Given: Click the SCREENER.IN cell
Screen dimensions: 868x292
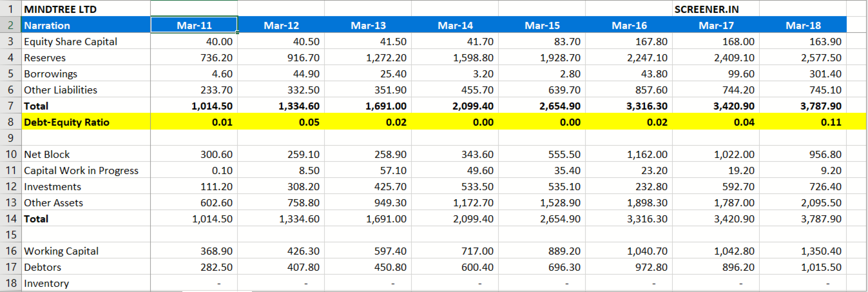Looking at the screenshot, I should (715, 9).
